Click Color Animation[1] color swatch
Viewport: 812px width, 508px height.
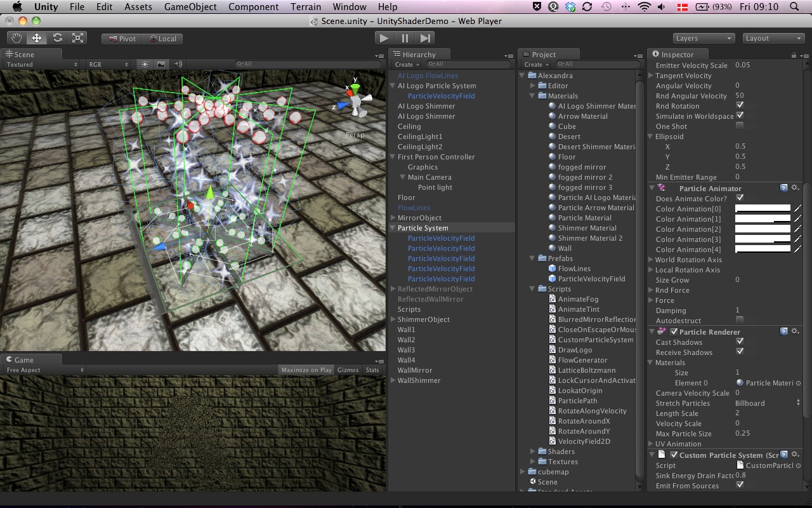(763, 218)
